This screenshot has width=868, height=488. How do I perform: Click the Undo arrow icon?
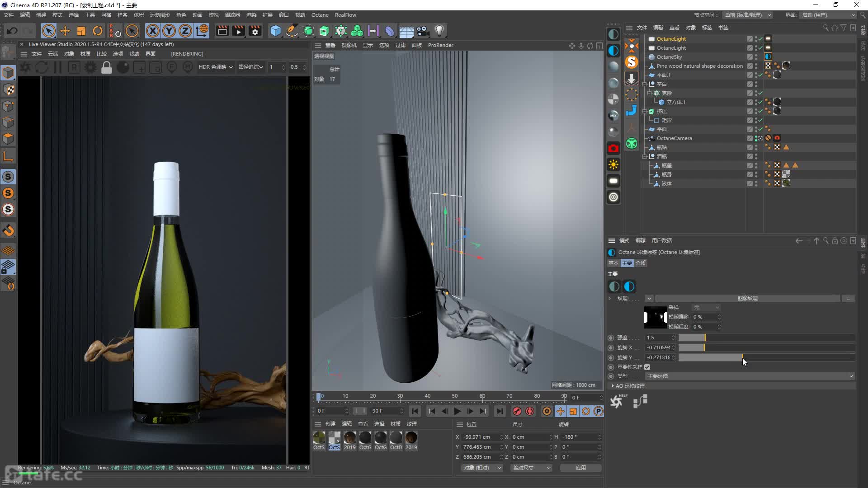[x=12, y=31]
